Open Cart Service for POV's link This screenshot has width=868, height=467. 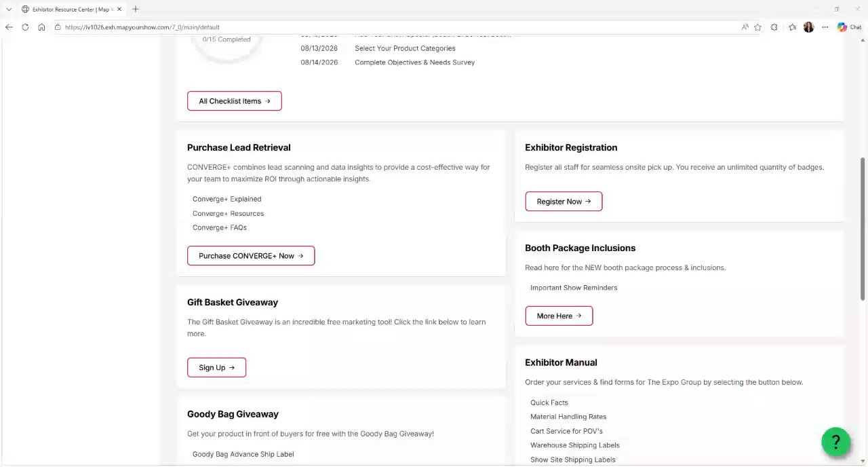point(566,431)
